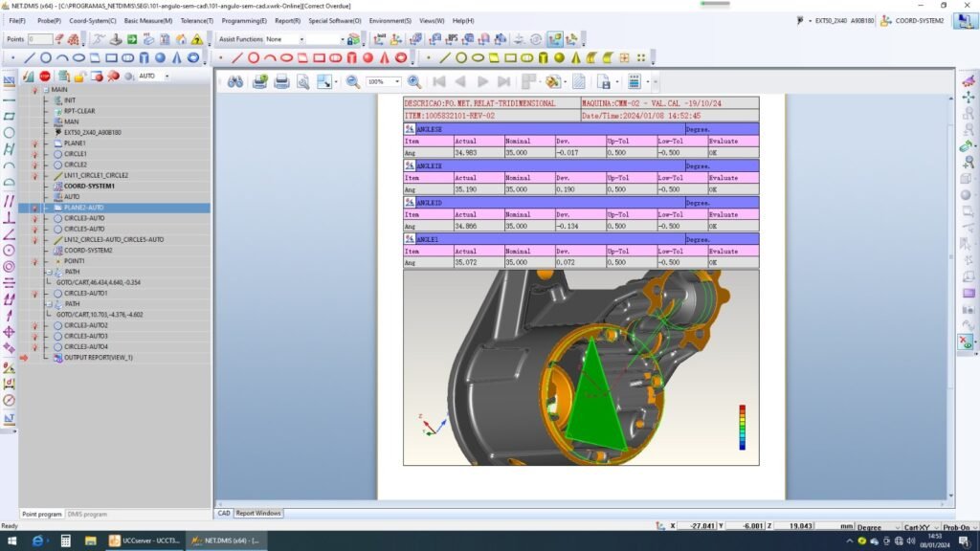Toggle breakpoint marker beside PLANE1
The height and width of the screenshot is (551, 980).
pos(34,143)
